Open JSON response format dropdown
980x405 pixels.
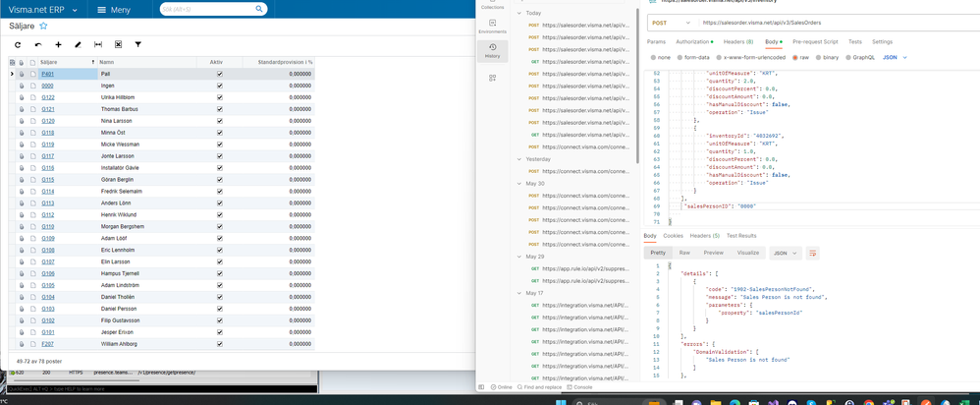coord(786,253)
